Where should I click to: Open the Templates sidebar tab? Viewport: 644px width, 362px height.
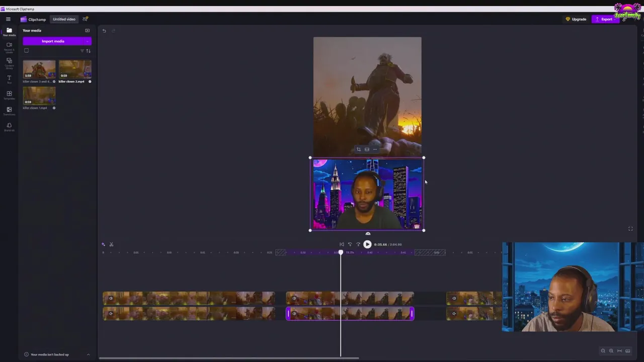9,95
